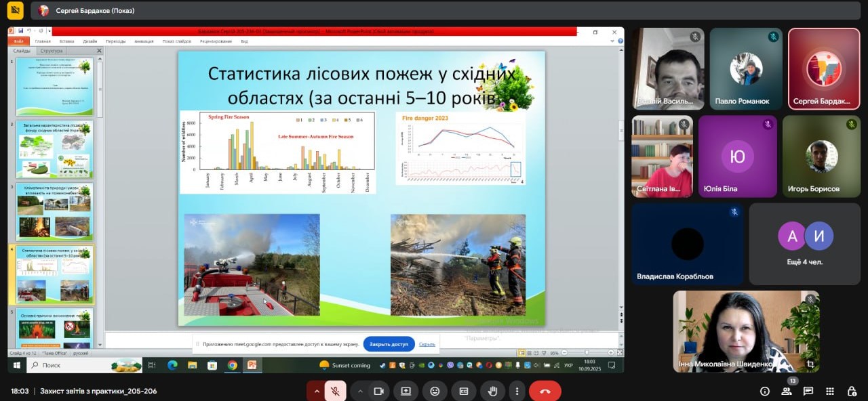Viewport: 868px width, 401px height.
Task: Click the Windows Start button
Action: (x=17, y=365)
